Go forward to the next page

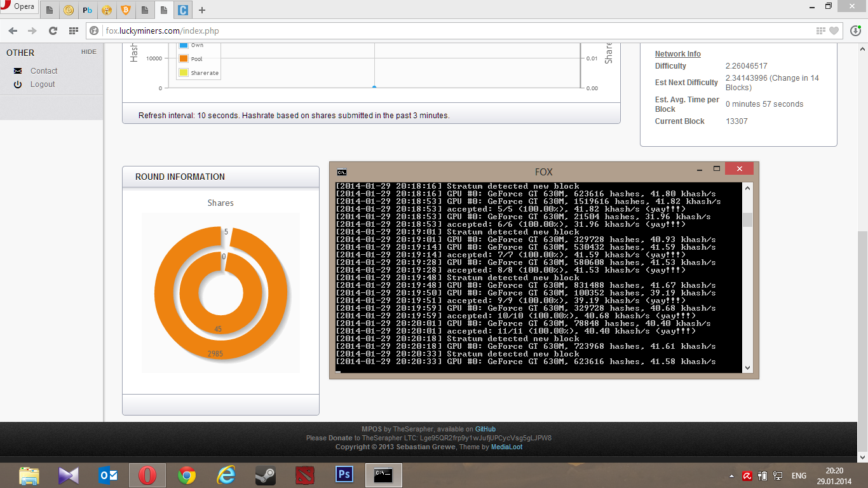32,30
